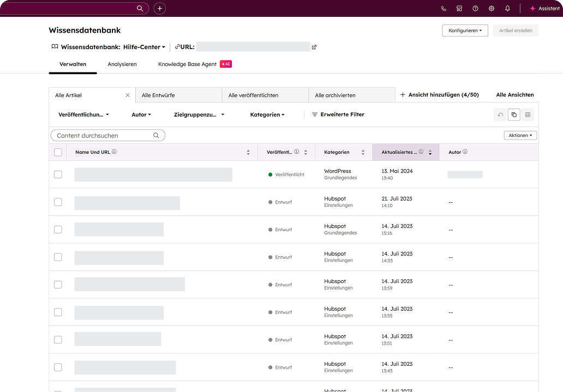This screenshot has height=392, width=563.
Task: Click the duplicate view icon
Action: click(514, 114)
